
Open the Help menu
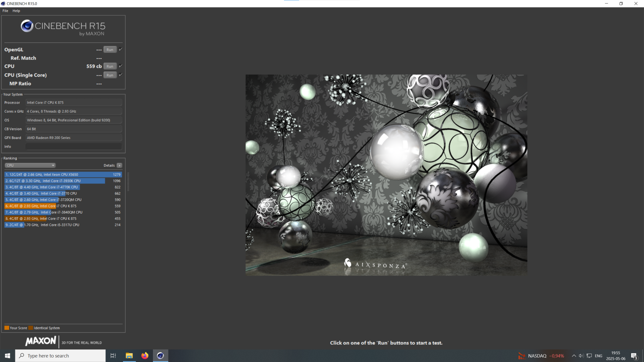pyautogui.click(x=16, y=11)
